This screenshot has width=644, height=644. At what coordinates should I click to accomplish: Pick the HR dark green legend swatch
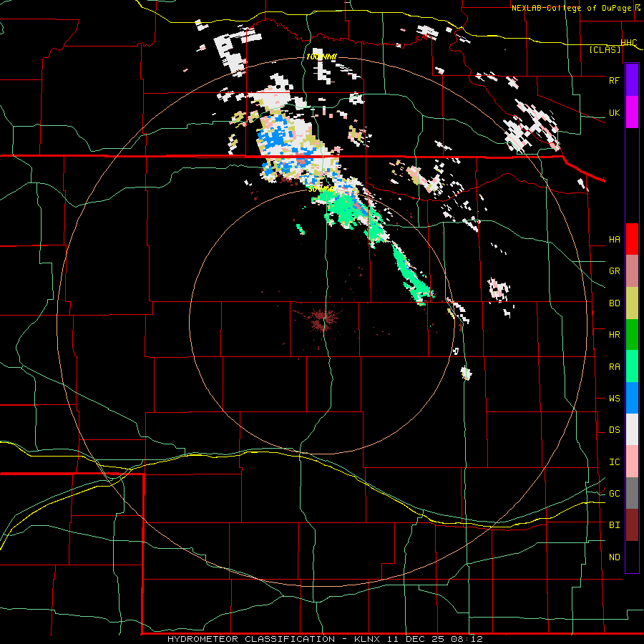632,335
